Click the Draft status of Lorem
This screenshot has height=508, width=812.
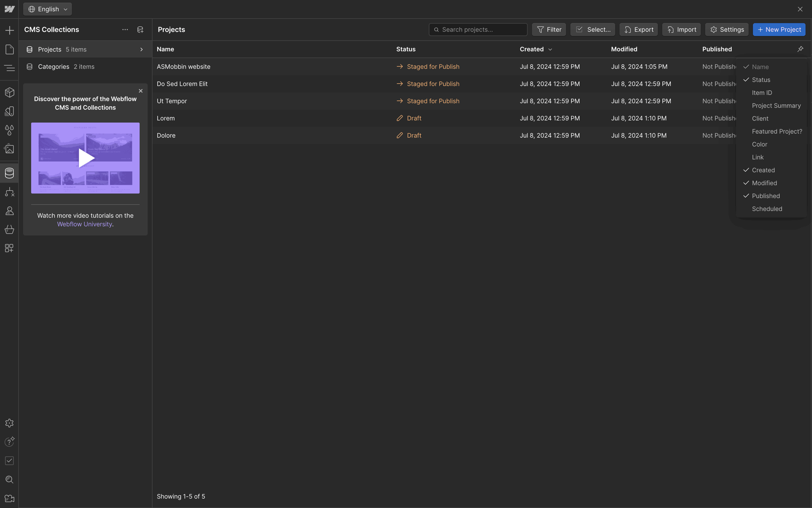pos(409,119)
